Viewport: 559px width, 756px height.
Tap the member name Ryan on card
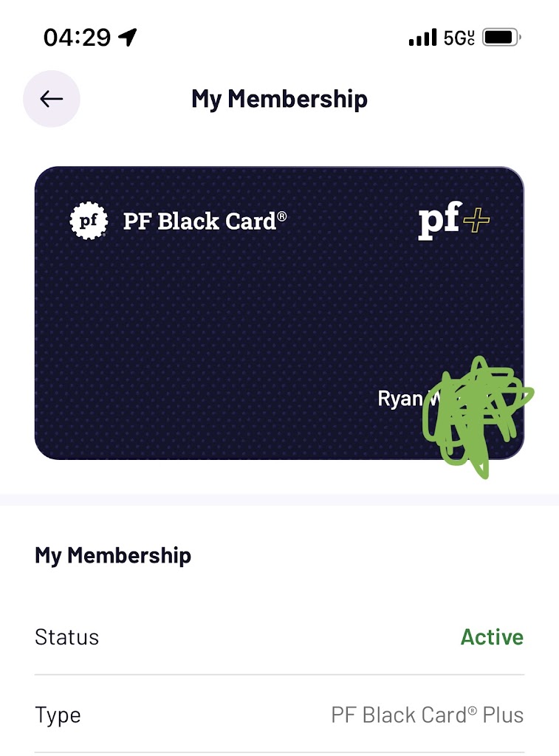click(x=399, y=399)
